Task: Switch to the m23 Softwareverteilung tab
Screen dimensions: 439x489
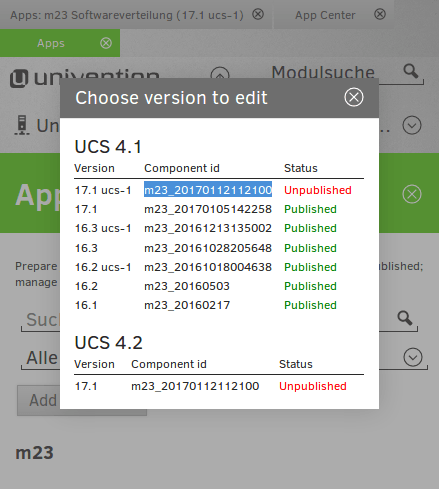Action: tap(127, 15)
